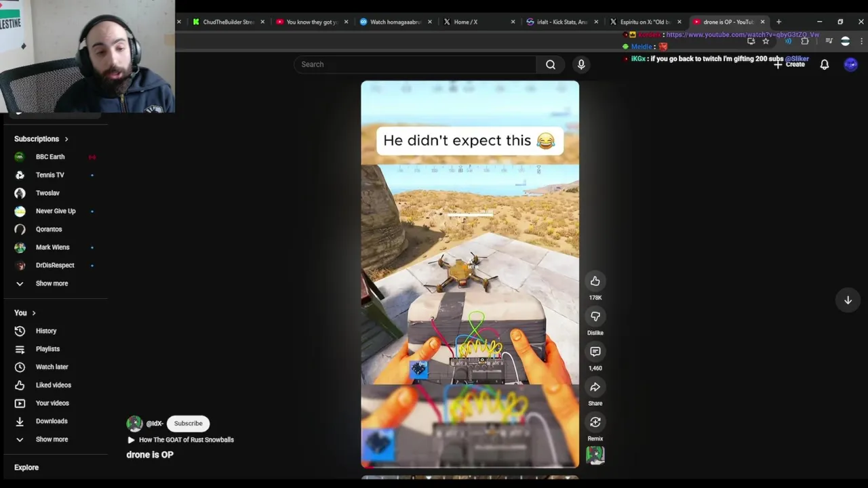Click the Share arrow icon
868x488 pixels.
click(x=595, y=387)
